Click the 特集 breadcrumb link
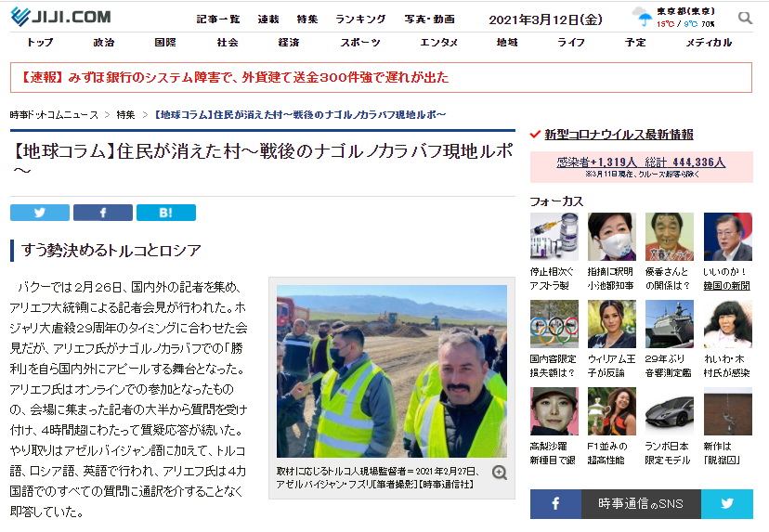Viewport: 769px width, 532px height. point(125,115)
